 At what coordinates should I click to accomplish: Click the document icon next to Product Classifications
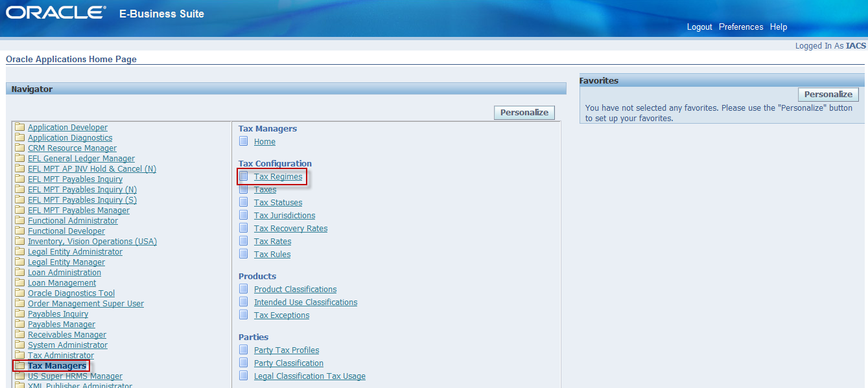243,289
